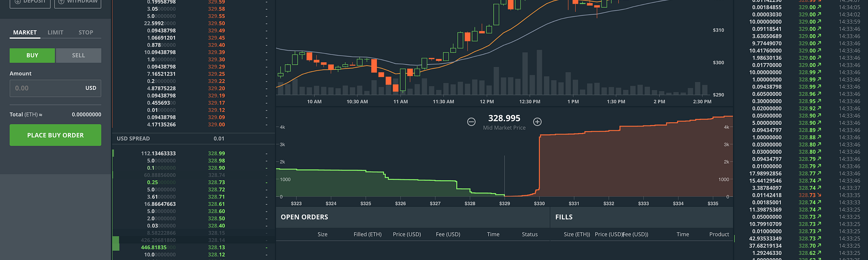This screenshot has height=260, width=868.
Task: Click trade size 17.98992856 in history
Action: click(765, 174)
